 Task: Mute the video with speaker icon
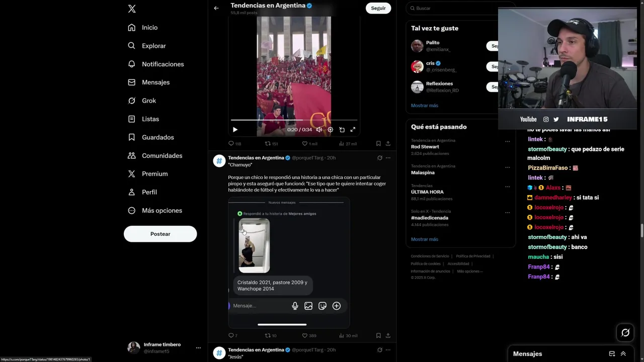point(319,130)
